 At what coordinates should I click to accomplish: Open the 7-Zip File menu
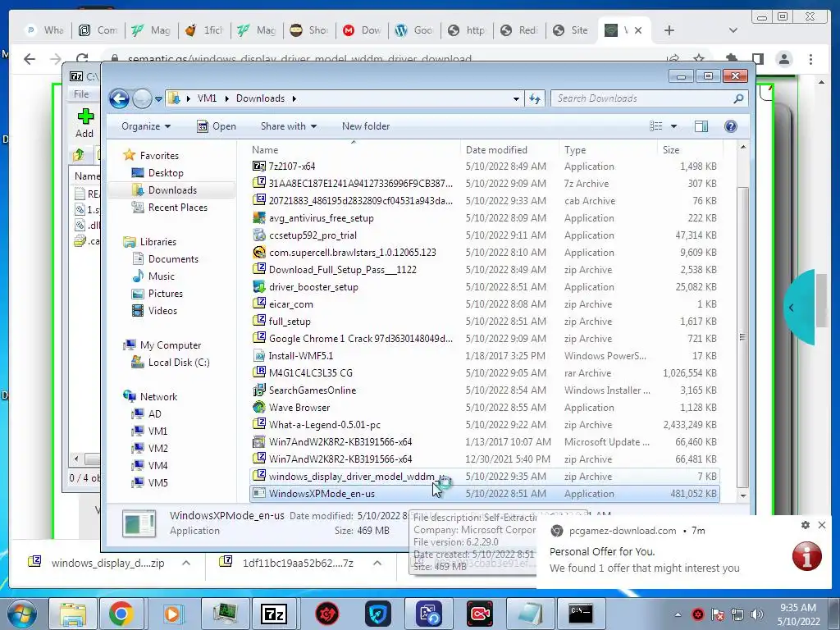pyautogui.click(x=81, y=94)
